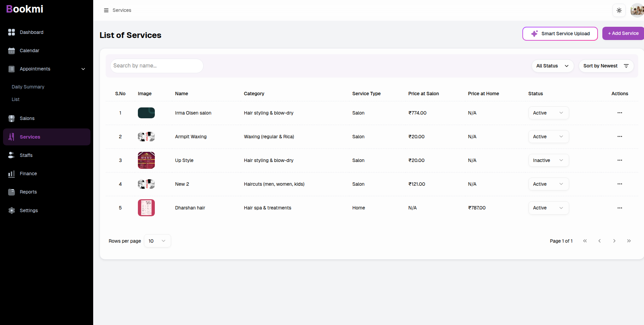Collapse the Appointments menu

tap(83, 69)
